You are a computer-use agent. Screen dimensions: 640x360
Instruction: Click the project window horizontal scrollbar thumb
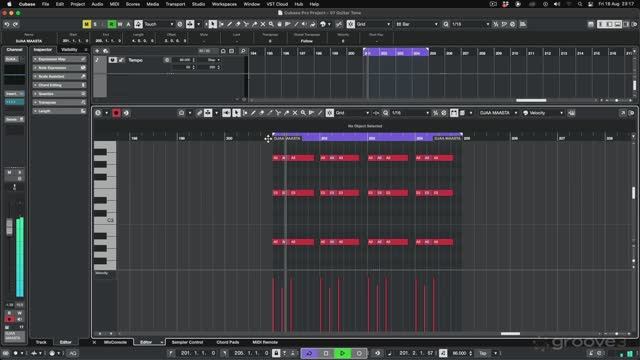pyautogui.click(x=531, y=100)
